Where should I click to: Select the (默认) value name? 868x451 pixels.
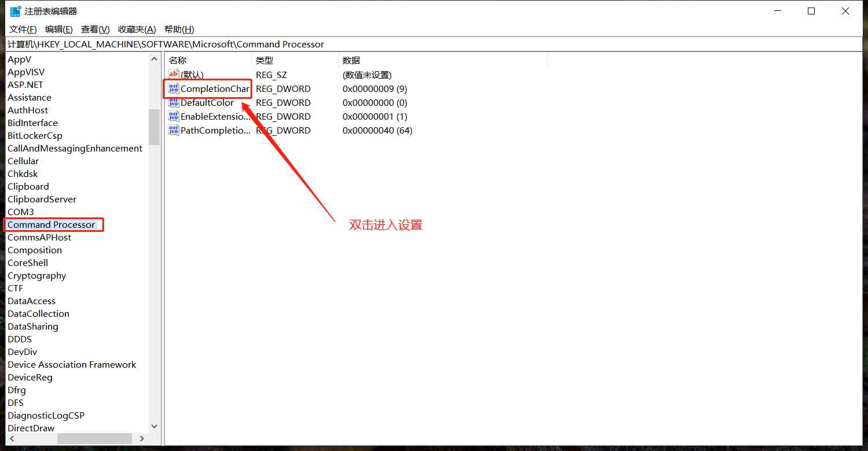tap(192, 75)
